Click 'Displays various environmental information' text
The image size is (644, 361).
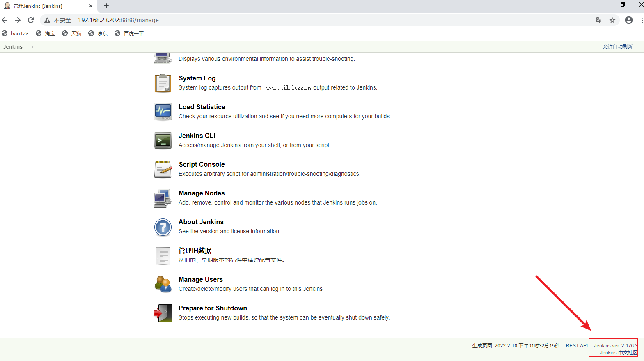(266, 59)
